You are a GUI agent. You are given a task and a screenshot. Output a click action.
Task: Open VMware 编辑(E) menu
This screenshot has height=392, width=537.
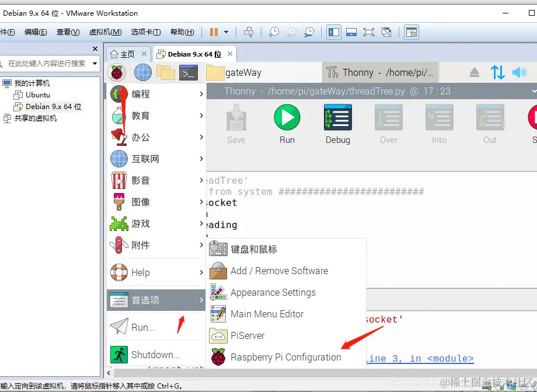(36, 32)
